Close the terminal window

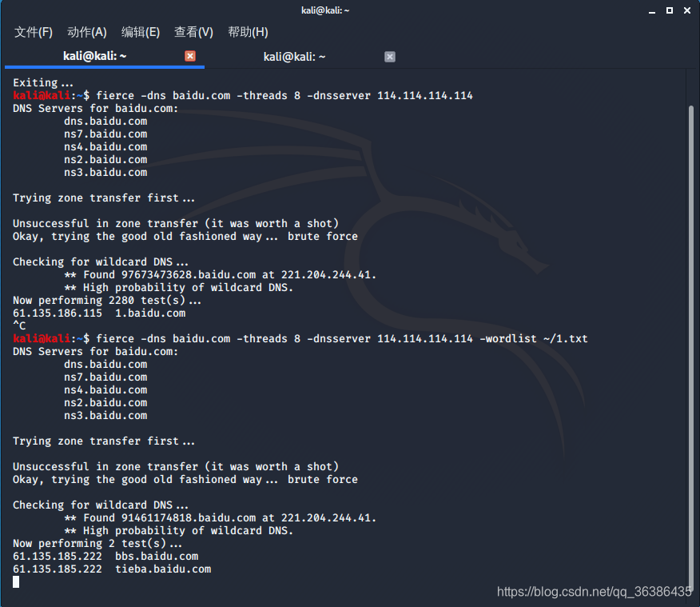coord(687,10)
